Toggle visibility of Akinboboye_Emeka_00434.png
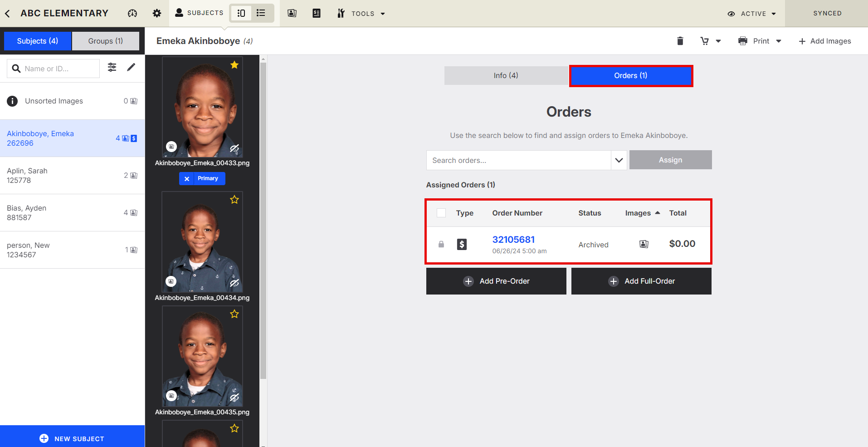Screen dimensions: 868x447 (234, 283)
